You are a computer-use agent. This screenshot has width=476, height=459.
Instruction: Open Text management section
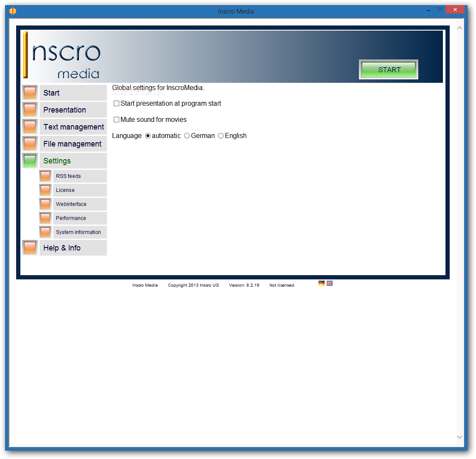73,127
